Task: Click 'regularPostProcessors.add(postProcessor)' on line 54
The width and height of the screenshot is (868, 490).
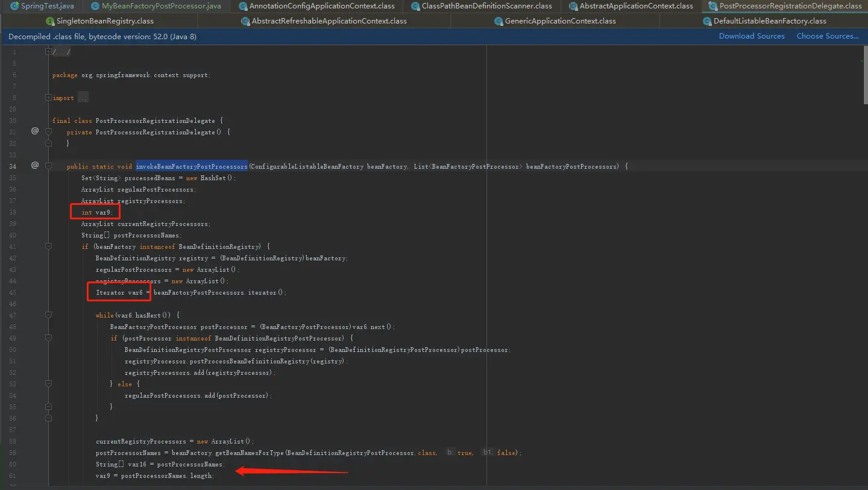Action: coord(197,395)
